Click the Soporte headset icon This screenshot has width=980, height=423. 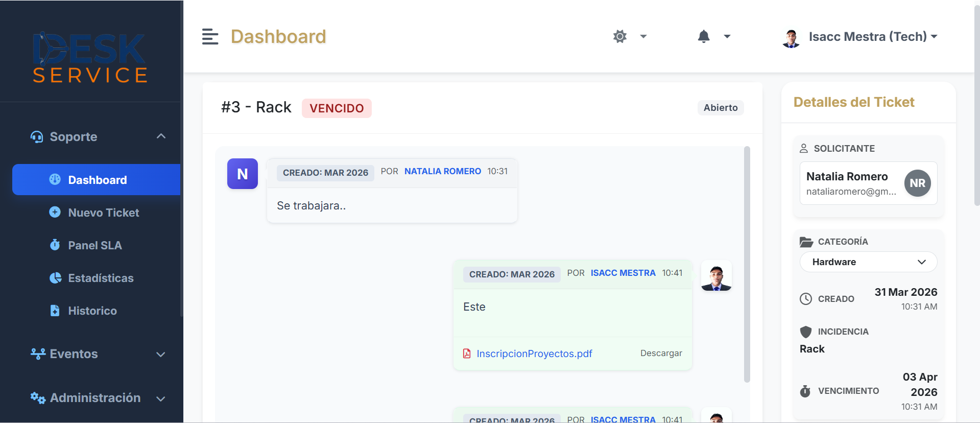[x=37, y=137]
